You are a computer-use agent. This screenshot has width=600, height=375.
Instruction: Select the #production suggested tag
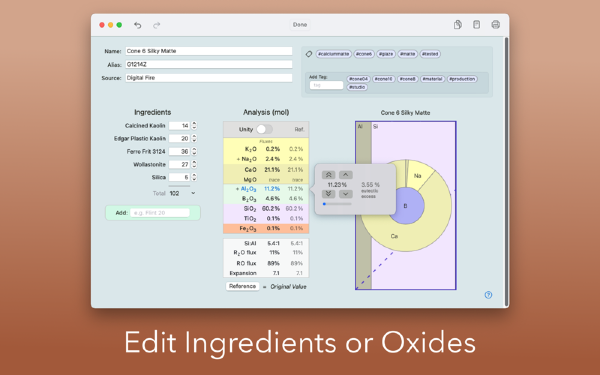pyautogui.click(x=462, y=79)
